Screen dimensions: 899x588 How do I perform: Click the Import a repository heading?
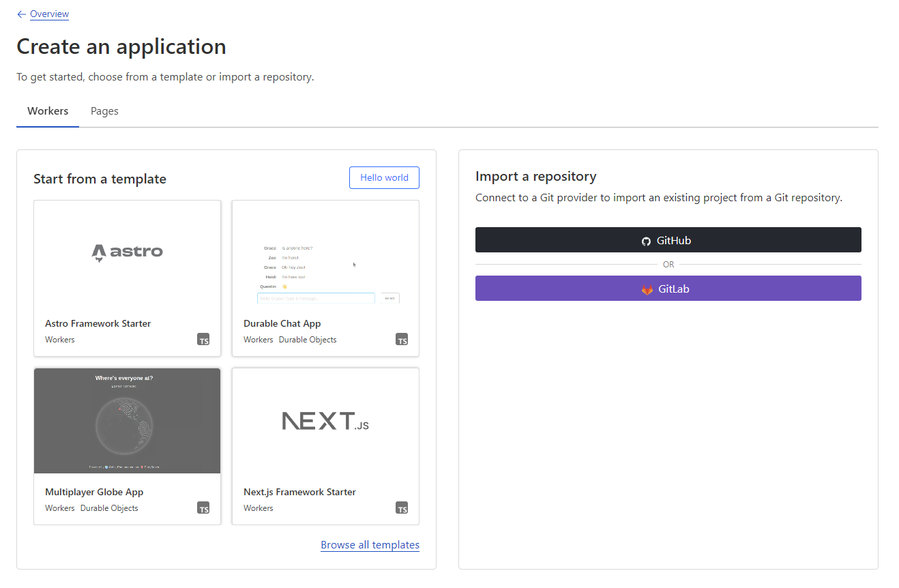pos(536,176)
